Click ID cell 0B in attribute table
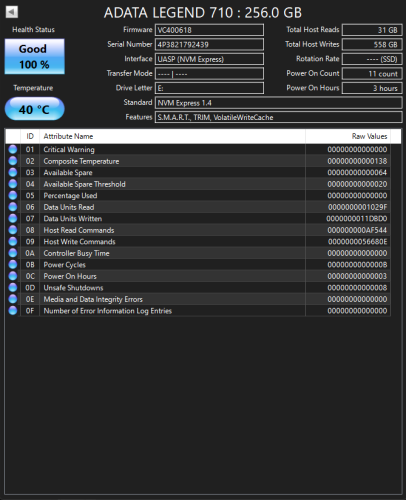Screen dimensions: 406x500 click(x=30, y=265)
